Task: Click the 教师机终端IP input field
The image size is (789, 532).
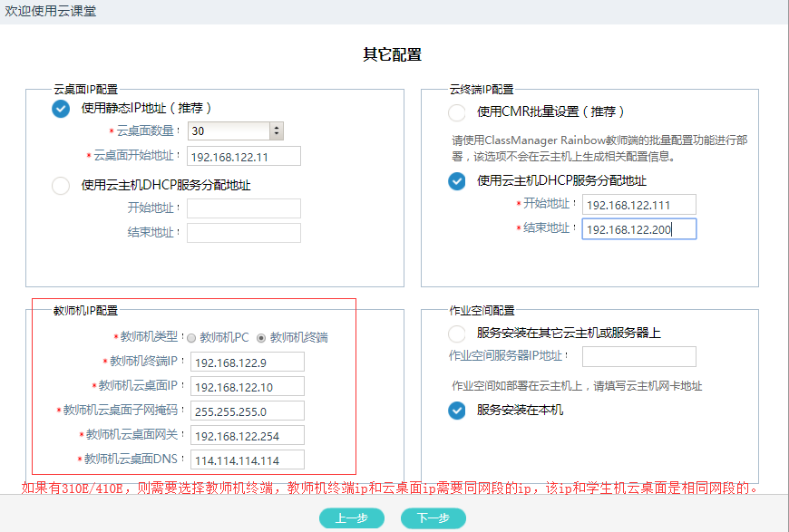Action: [x=248, y=363]
